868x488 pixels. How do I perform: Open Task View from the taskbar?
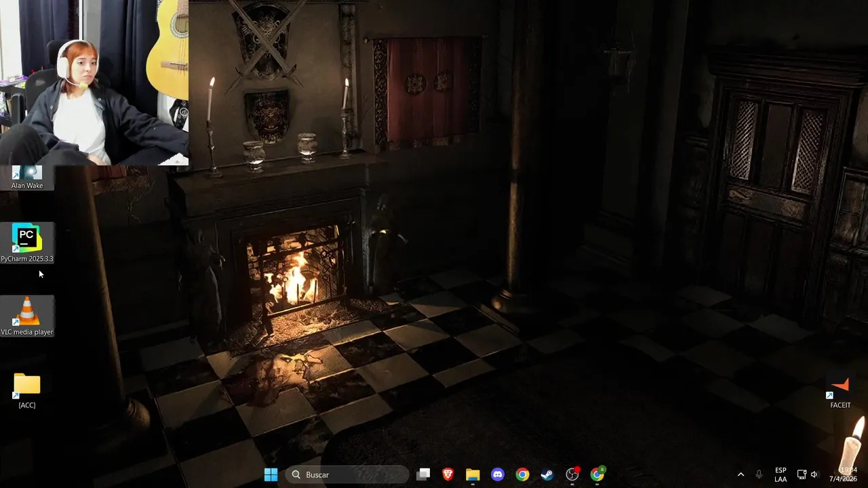pyautogui.click(x=423, y=474)
